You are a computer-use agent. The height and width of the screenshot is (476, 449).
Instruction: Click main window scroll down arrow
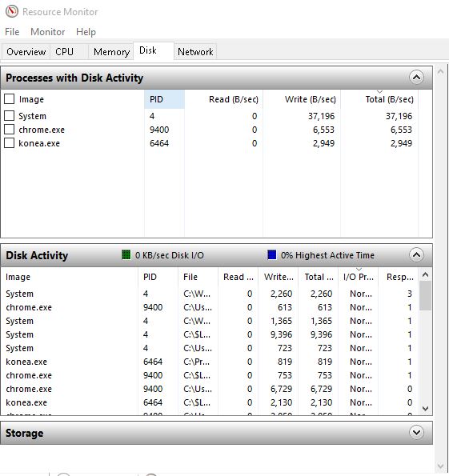tap(440, 466)
